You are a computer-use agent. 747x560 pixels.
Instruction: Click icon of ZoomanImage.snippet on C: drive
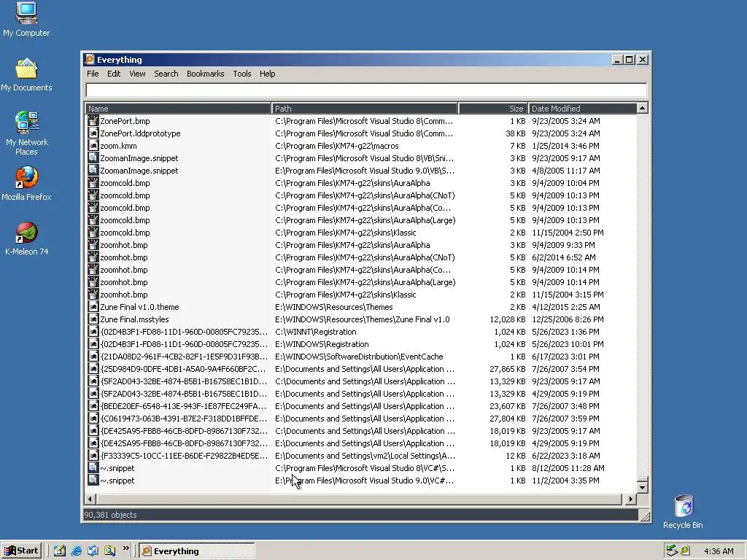(x=93, y=158)
